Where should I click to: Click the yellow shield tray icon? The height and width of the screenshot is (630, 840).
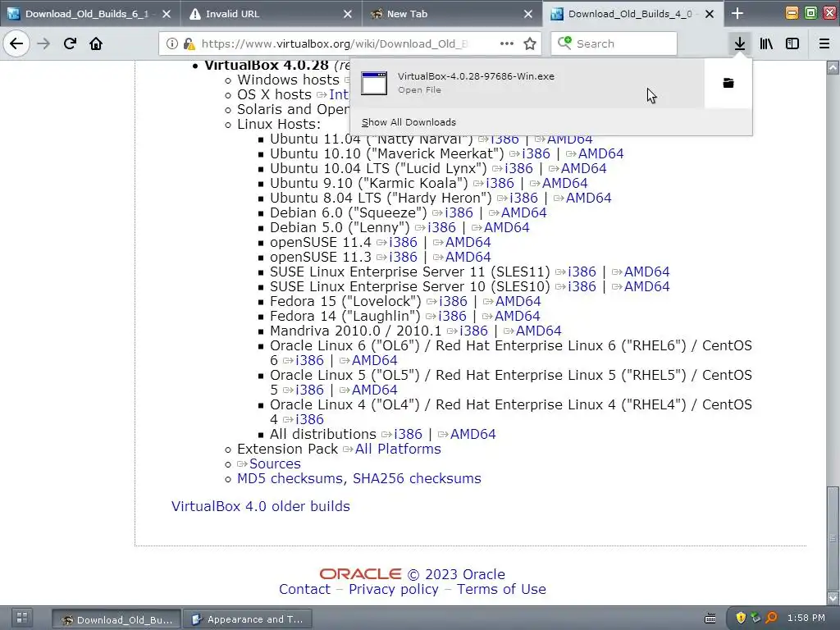click(741, 618)
